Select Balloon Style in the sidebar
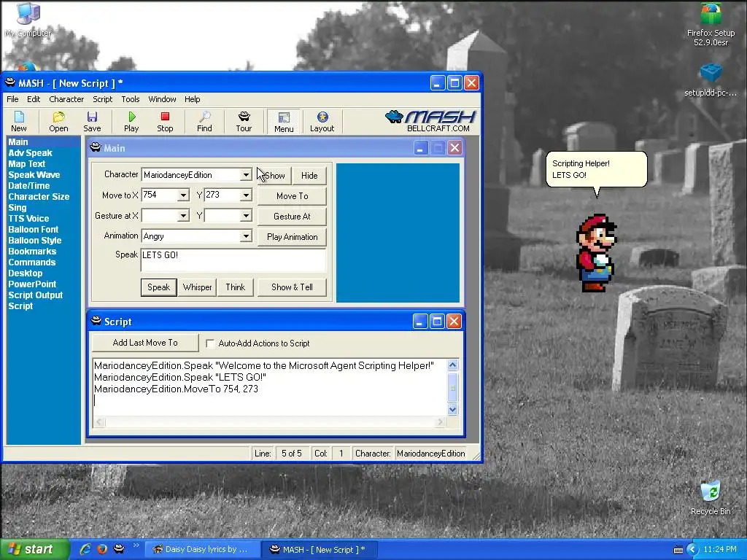 pos(35,241)
